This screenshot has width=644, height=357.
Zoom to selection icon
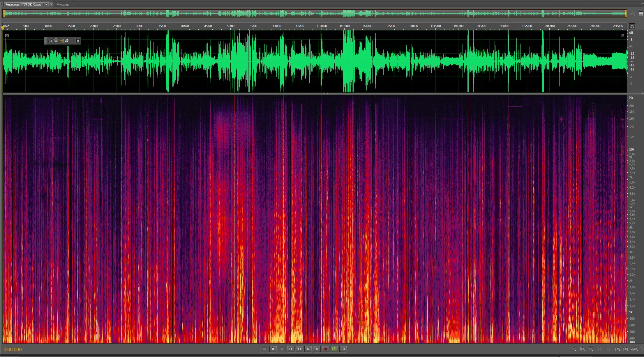[x=634, y=349]
